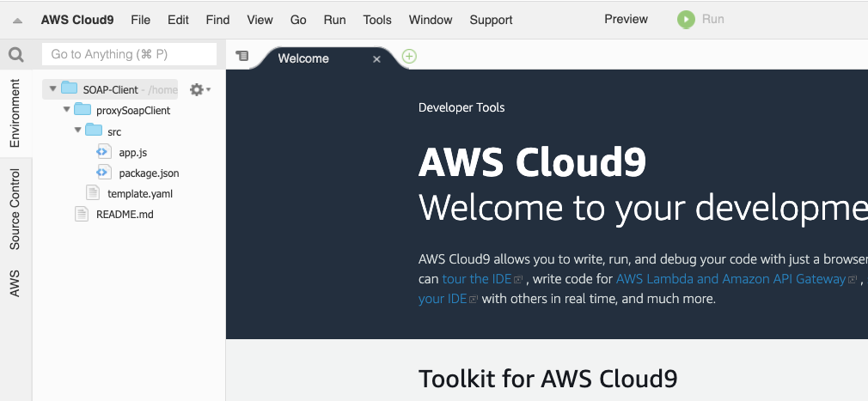Select the Source Control side panel tab
Viewport: 868px width, 401px height.
pyautogui.click(x=15, y=209)
